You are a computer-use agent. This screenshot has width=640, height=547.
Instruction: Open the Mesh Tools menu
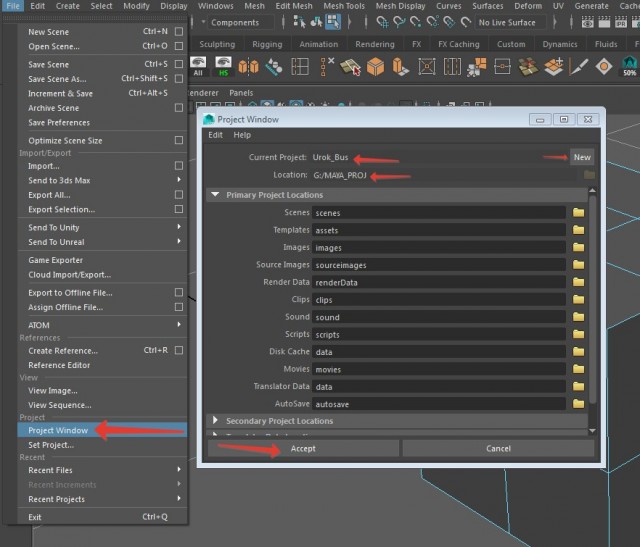pos(344,6)
